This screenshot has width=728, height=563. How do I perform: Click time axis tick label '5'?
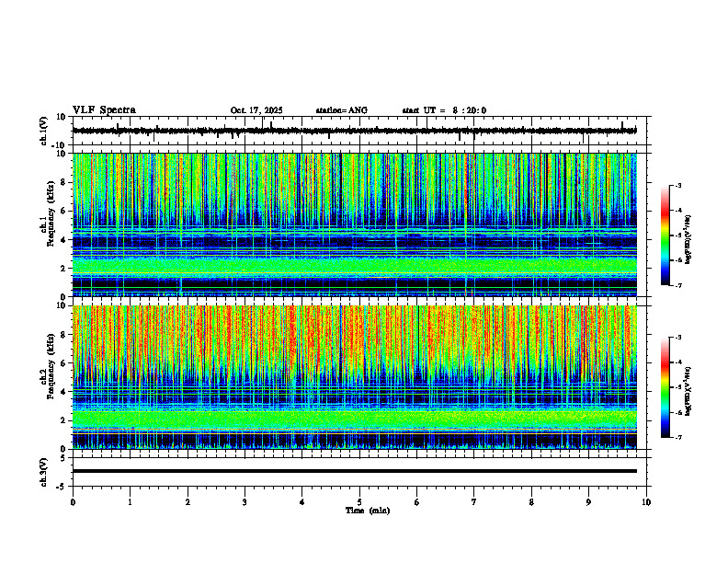(359, 502)
